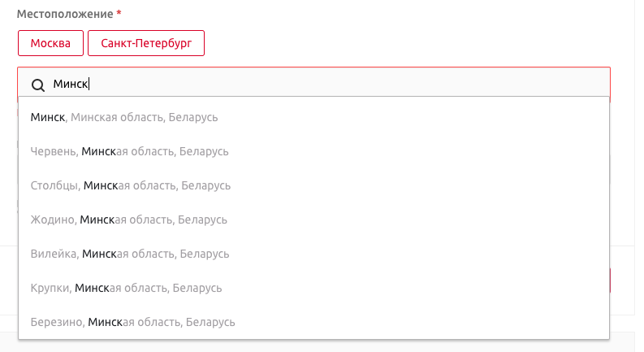Place cursor after the typed Минск text
Screen dimensions: 644x352
click(x=89, y=84)
